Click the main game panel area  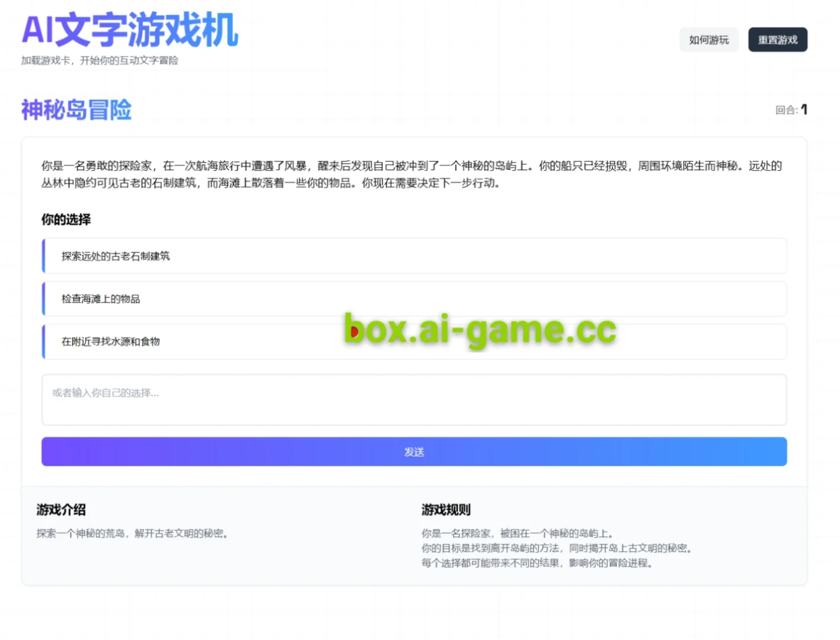coord(413,308)
